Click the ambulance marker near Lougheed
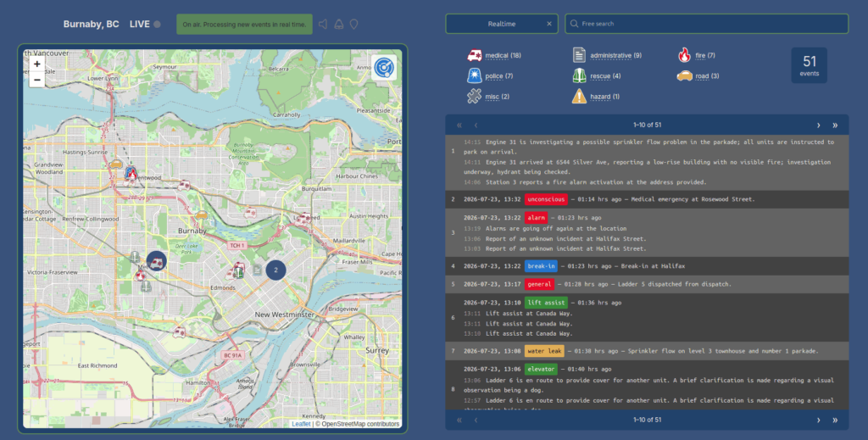 (305, 218)
